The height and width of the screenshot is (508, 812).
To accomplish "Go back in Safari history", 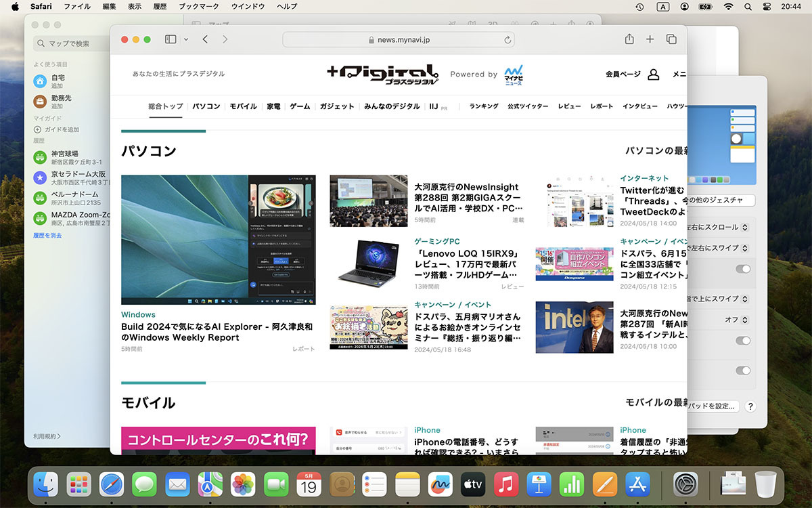I will pos(205,40).
